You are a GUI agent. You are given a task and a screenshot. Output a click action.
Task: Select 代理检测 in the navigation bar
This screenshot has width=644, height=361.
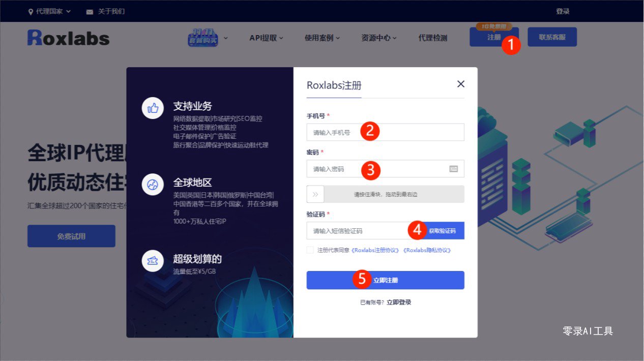click(433, 38)
